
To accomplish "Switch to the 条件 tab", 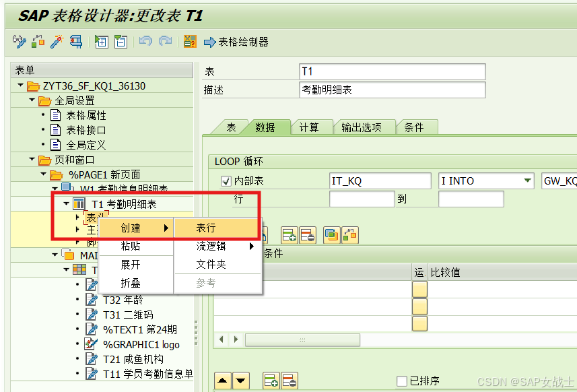I will [x=414, y=127].
